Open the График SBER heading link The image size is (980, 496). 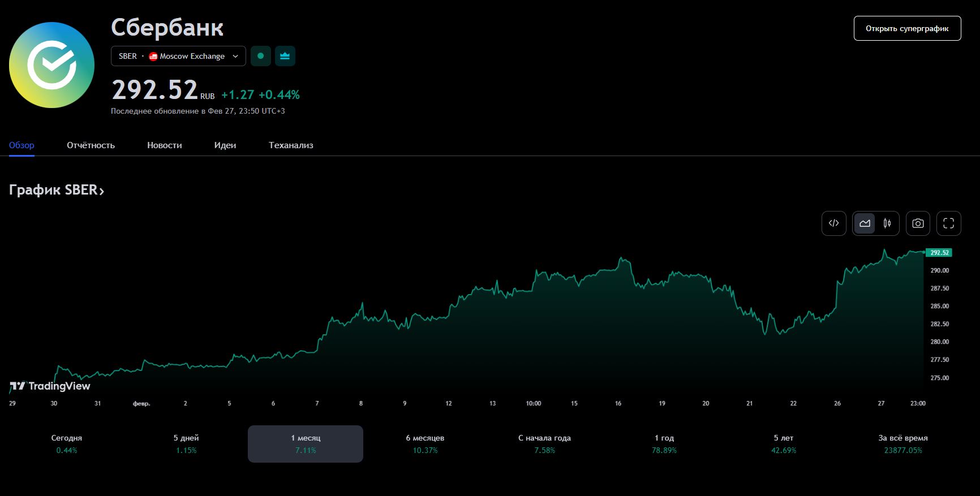[57, 190]
